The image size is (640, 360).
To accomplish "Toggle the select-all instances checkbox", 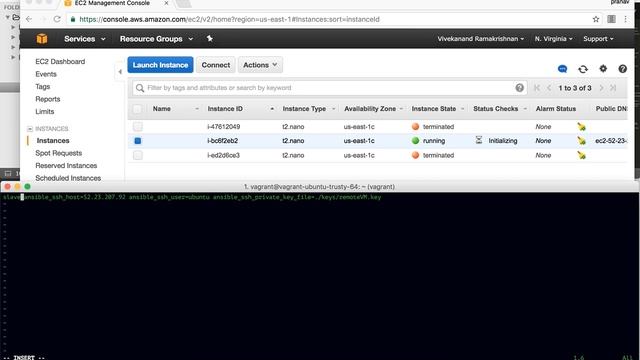I will tap(138, 109).
